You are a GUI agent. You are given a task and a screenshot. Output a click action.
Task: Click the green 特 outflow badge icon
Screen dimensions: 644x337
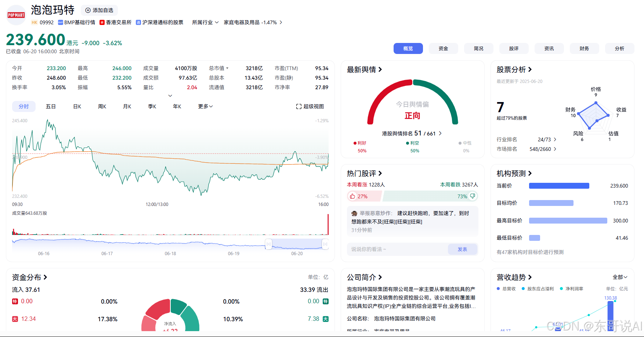(325, 301)
